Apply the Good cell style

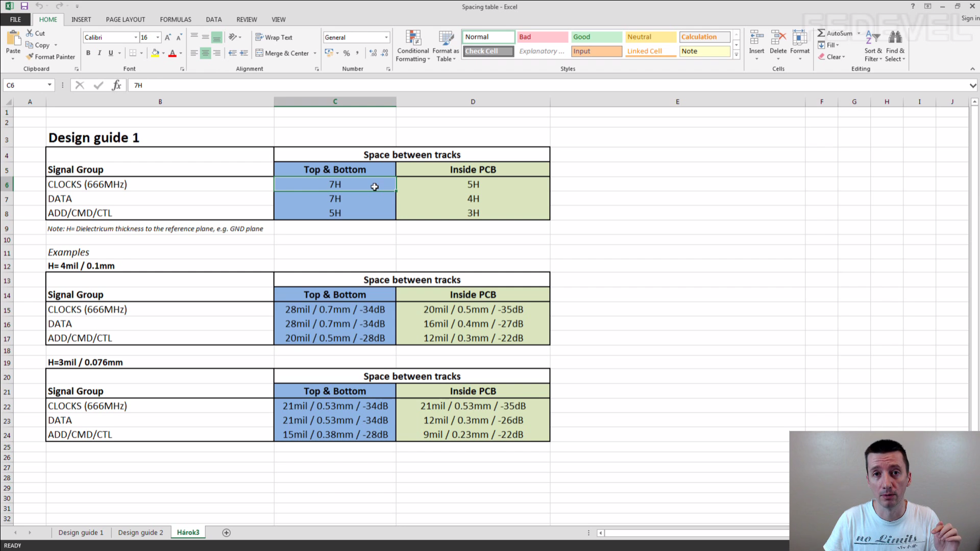pos(596,37)
